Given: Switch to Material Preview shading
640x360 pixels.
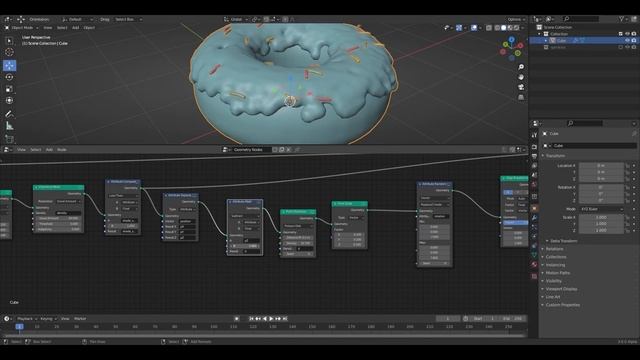Looking at the screenshot, I should [510, 28].
